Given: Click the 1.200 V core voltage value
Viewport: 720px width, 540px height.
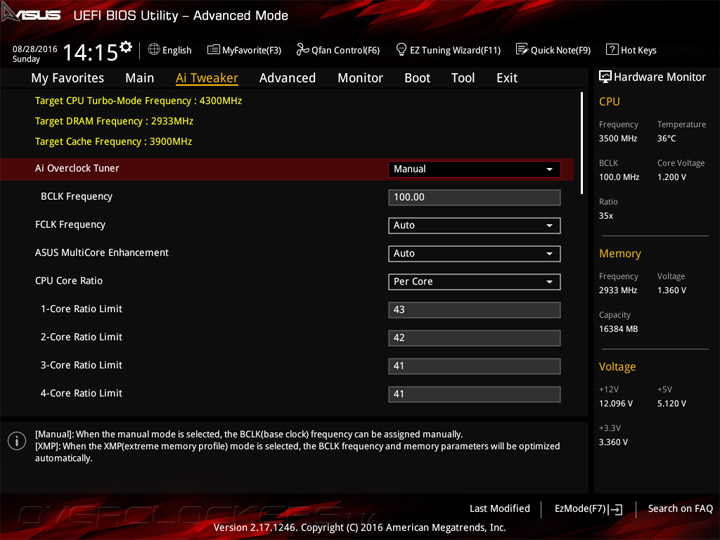Looking at the screenshot, I should point(671,177).
